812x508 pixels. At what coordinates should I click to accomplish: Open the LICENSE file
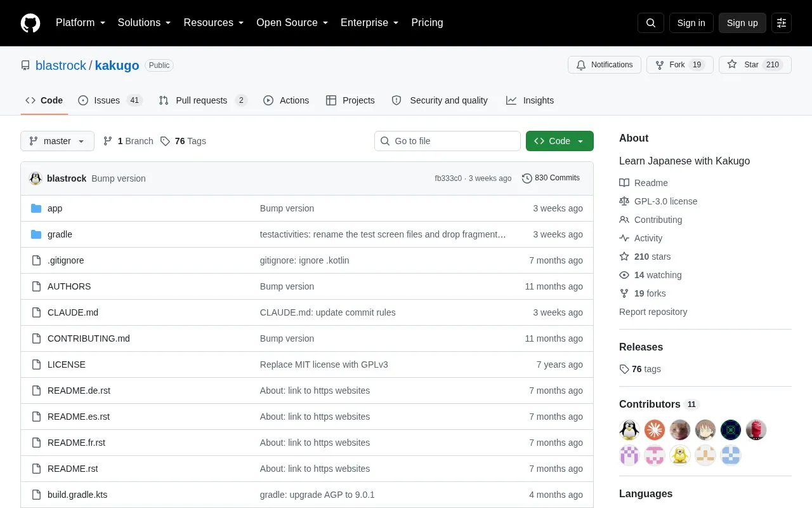point(67,364)
